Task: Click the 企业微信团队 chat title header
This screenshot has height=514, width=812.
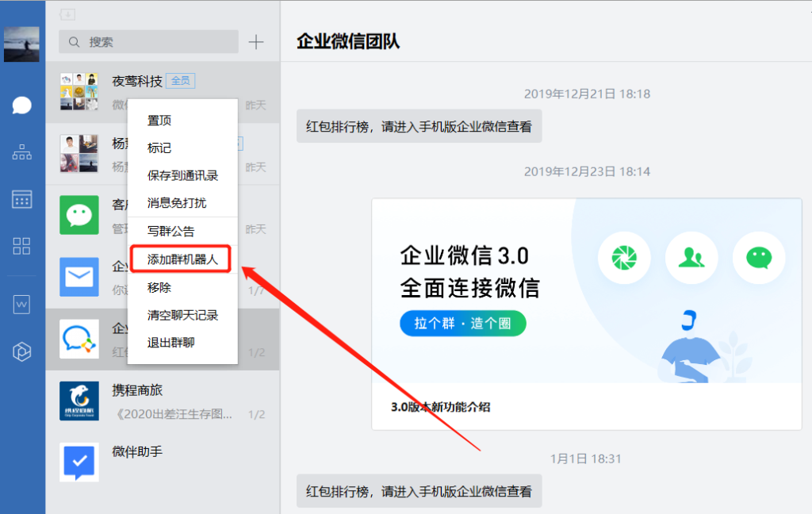Action: [x=348, y=41]
